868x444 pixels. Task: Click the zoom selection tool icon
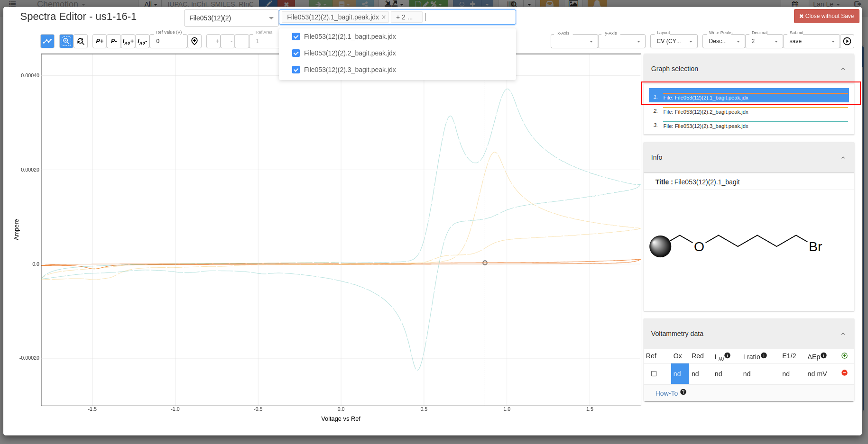[x=66, y=41]
